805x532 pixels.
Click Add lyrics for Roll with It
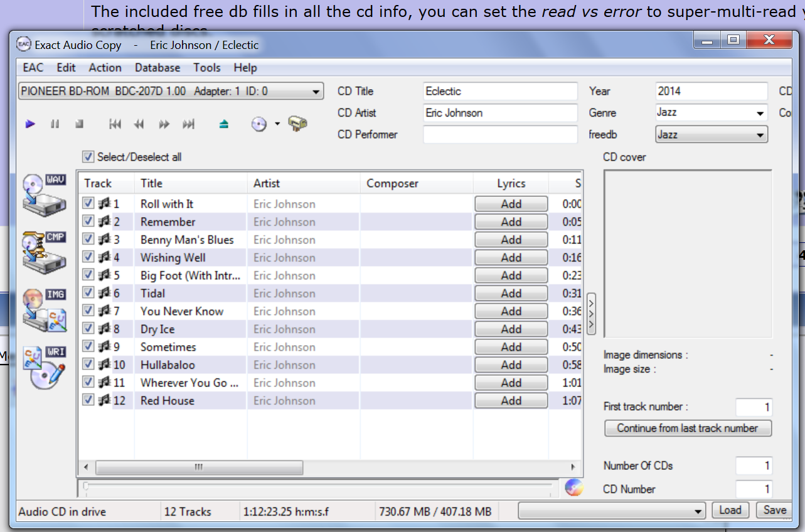(x=511, y=203)
